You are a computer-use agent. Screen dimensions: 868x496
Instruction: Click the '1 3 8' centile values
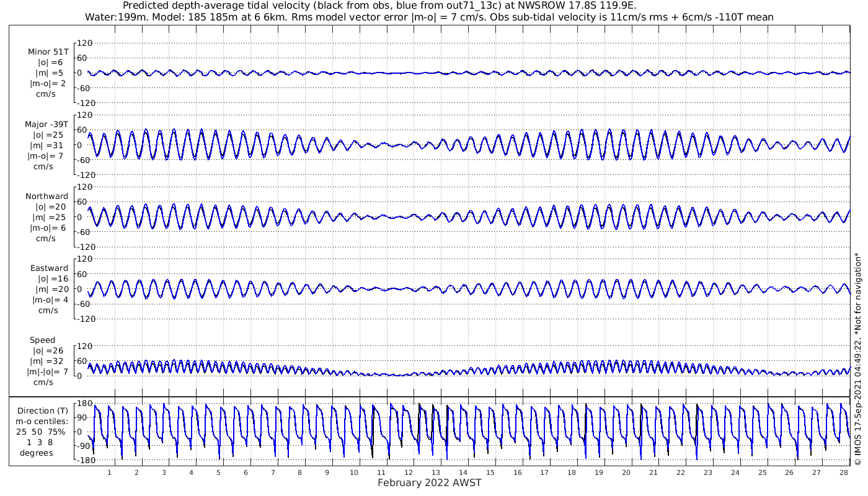point(41,443)
